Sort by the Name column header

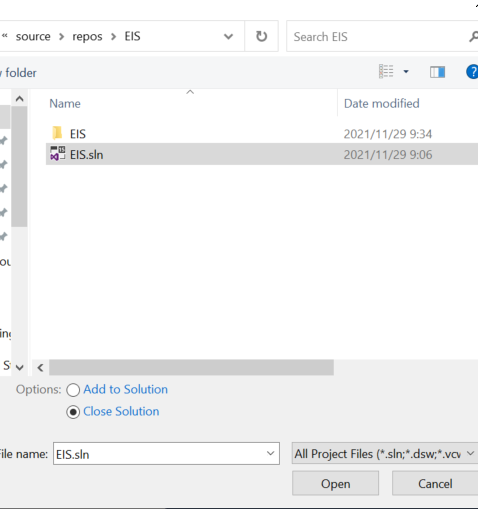click(x=65, y=104)
